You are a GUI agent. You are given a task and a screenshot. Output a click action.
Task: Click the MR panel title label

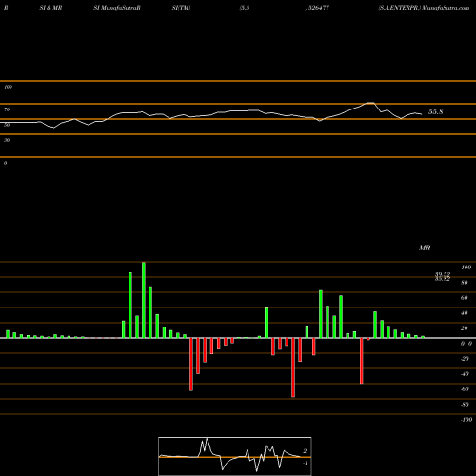click(x=425, y=248)
